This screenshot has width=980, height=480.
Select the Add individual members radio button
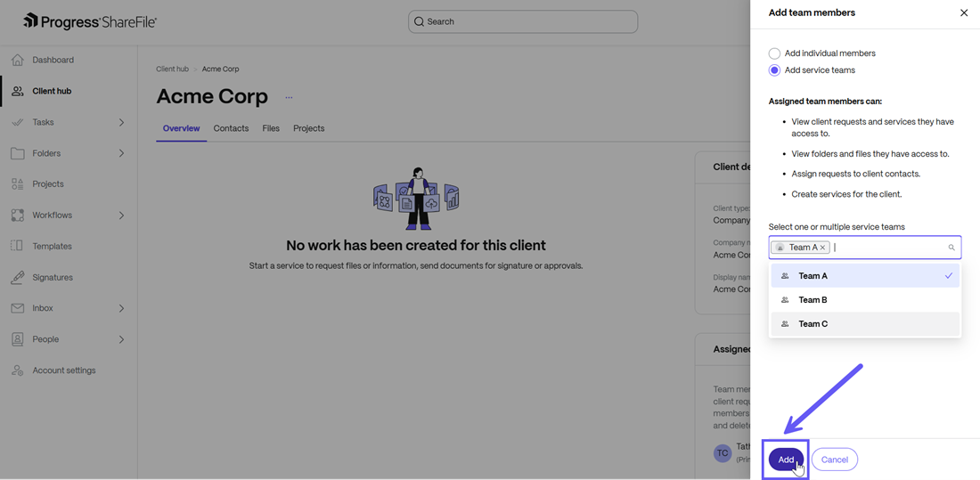tap(774, 53)
